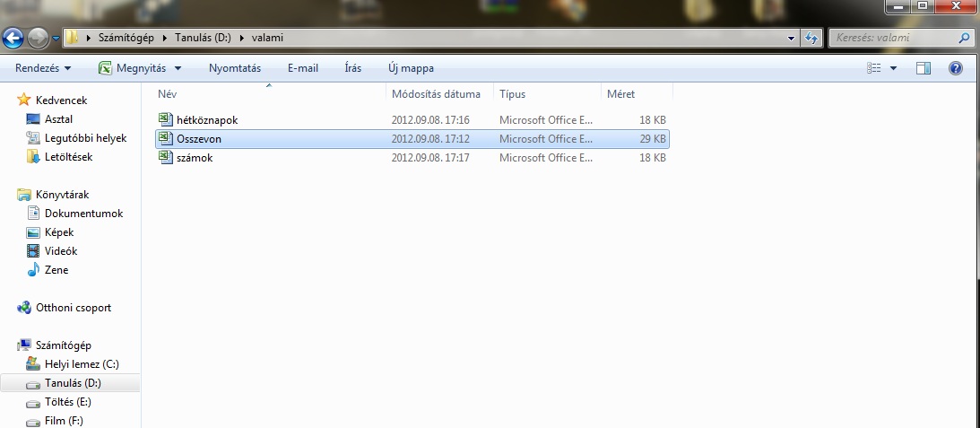The image size is (980, 428).
Task: Click the Letöltések folder icon
Action: point(33,156)
